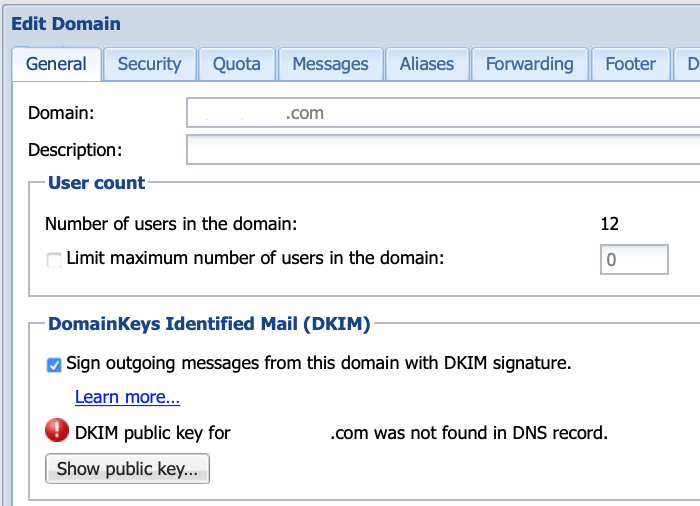700x506 pixels.
Task: Open the Forwarding tab
Action: 529,64
